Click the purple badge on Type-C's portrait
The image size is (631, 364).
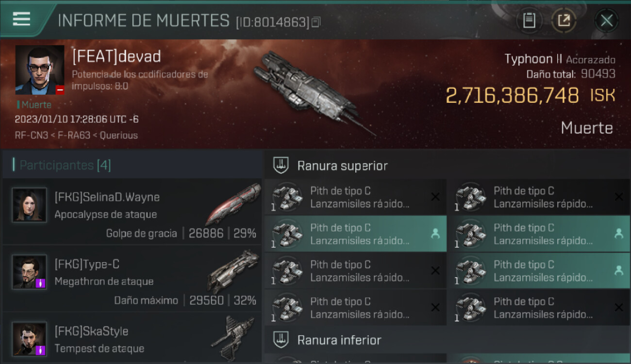coord(41,283)
